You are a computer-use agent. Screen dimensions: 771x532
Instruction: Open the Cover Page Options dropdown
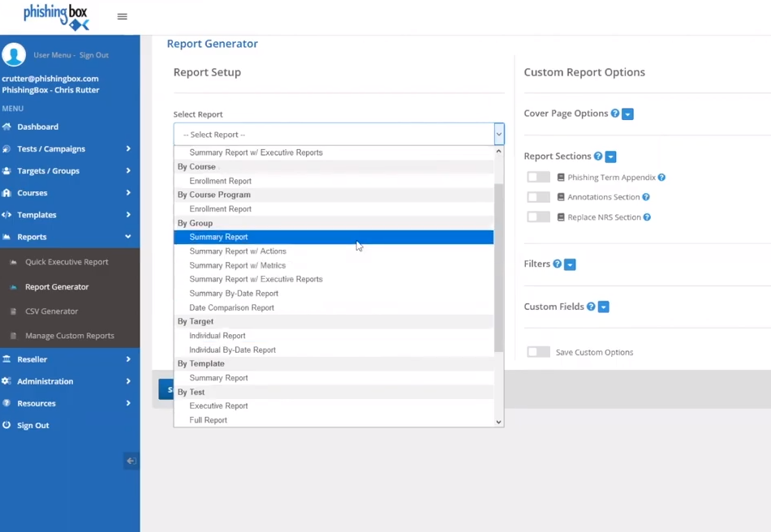(627, 114)
